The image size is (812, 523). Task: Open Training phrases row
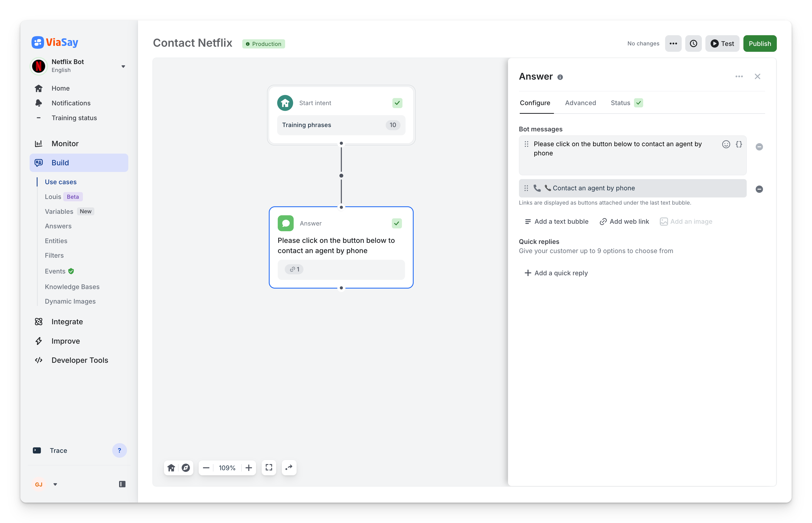pos(341,125)
